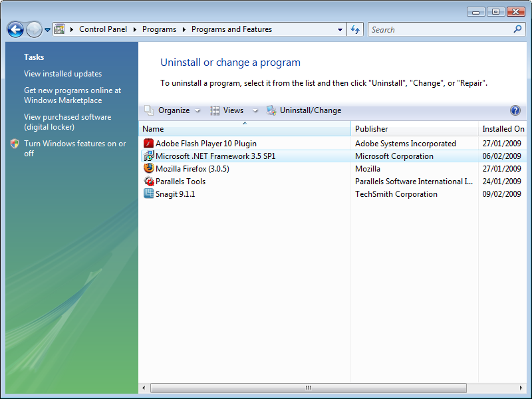Close the Programs and Features window
The width and height of the screenshot is (532, 399).
(516, 12)
